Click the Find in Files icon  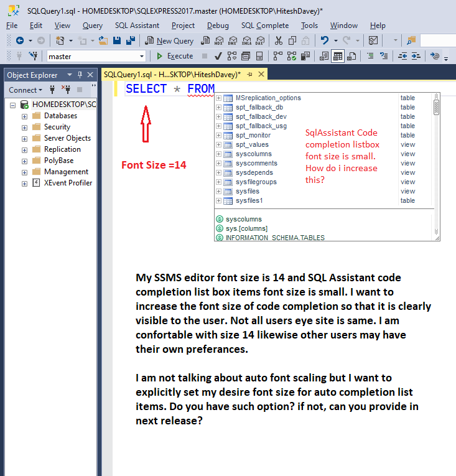click(411, 40)
